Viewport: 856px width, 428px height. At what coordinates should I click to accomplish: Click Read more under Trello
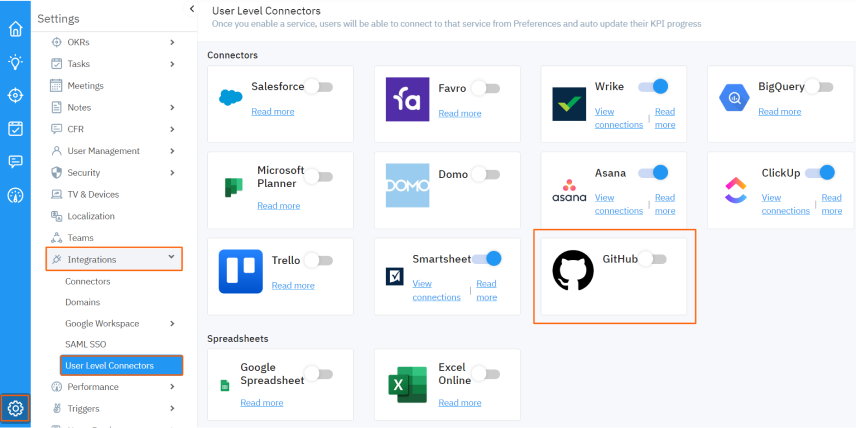pyautogui.click(x=293, y=286)
